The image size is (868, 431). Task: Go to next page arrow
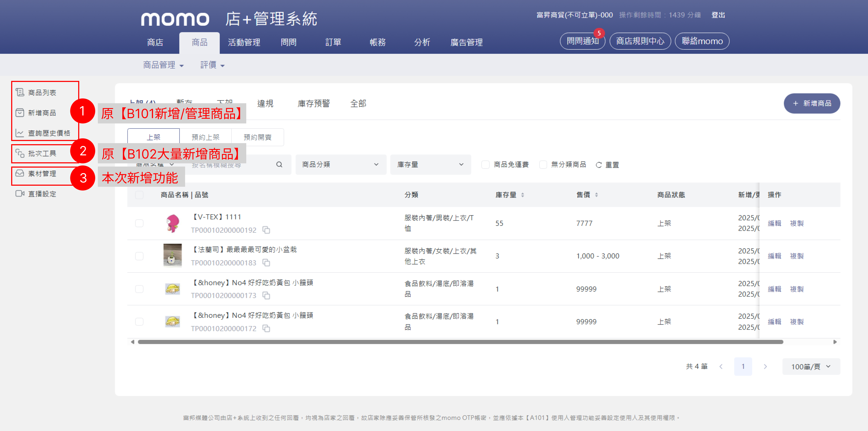pos(765,366)
